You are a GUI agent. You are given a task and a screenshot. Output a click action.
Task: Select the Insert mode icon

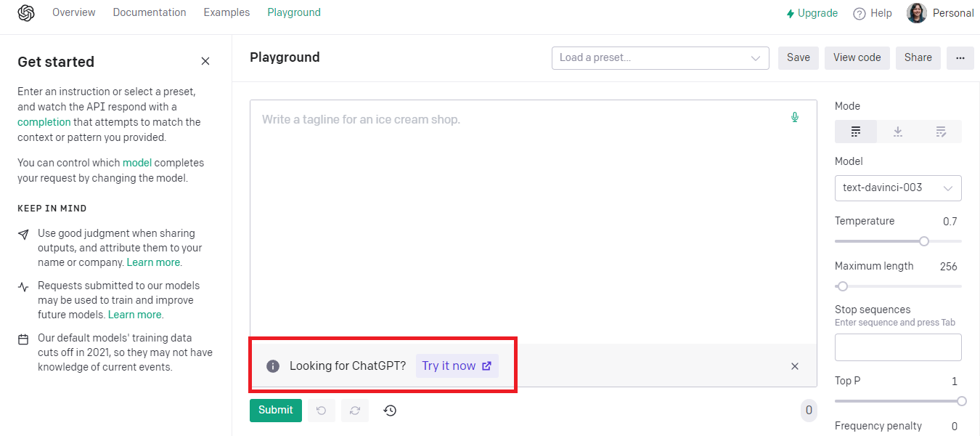[x=898, y=132]
